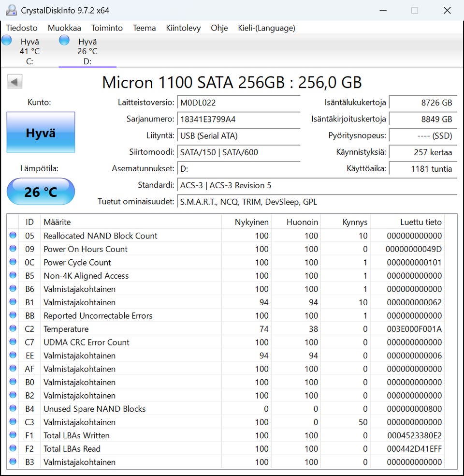
Task: Click status orb beside Temperature attribute
Action: (x=13, y=329)
